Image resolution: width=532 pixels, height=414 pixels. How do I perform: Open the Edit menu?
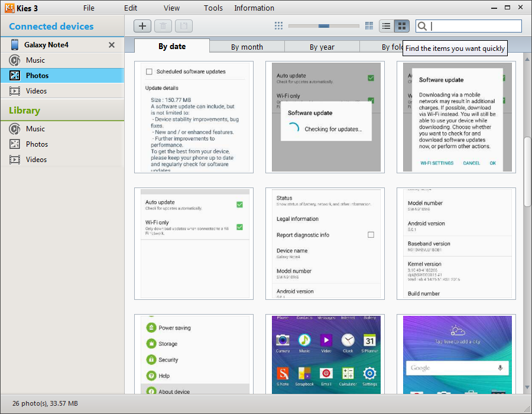[x=131, y=8]
